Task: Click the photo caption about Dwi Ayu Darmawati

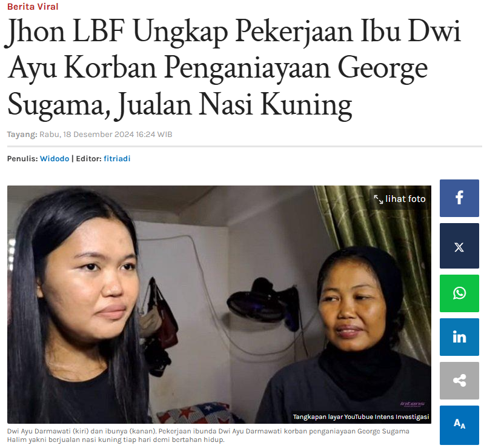Action: 208,435
